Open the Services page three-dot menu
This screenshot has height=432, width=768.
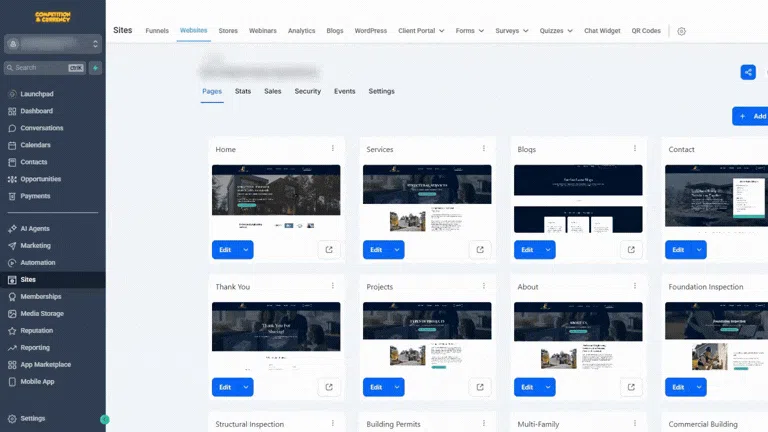[x=483, y=148]
